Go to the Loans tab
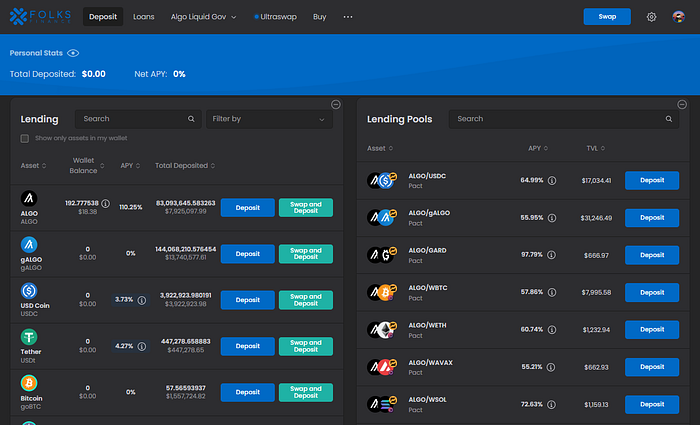700x425 pixels. click(x=144, y=17)
